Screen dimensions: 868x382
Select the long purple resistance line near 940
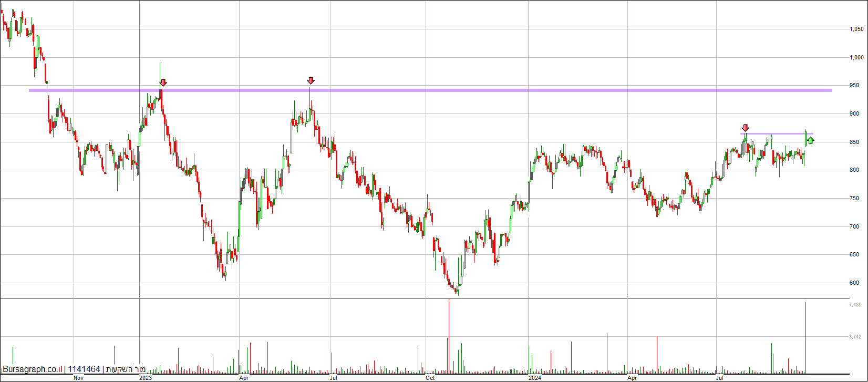[430, 90]
